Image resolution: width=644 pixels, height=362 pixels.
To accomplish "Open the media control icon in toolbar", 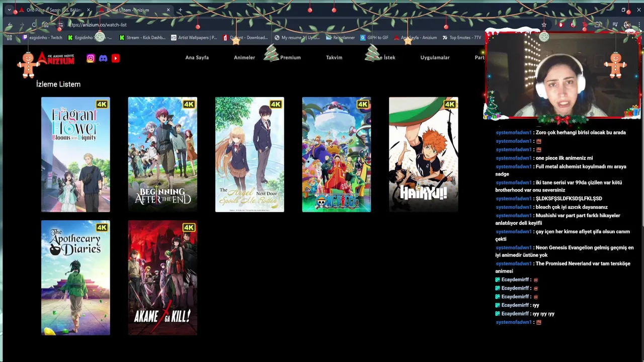I will coord(615,25).
